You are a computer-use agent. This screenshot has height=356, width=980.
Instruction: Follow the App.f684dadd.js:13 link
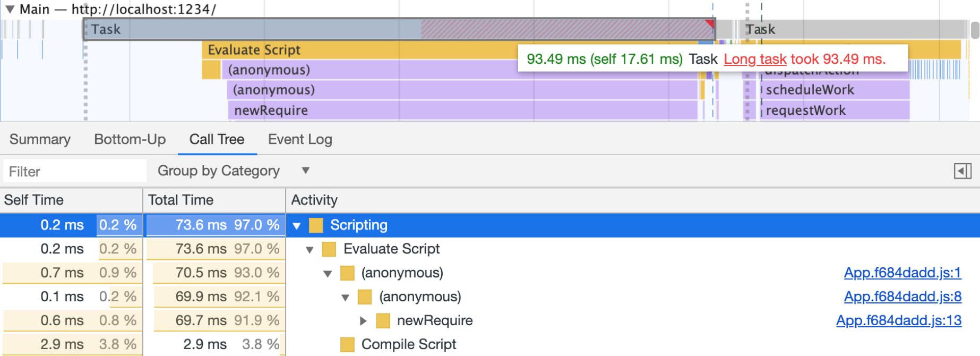coord(898,320)
